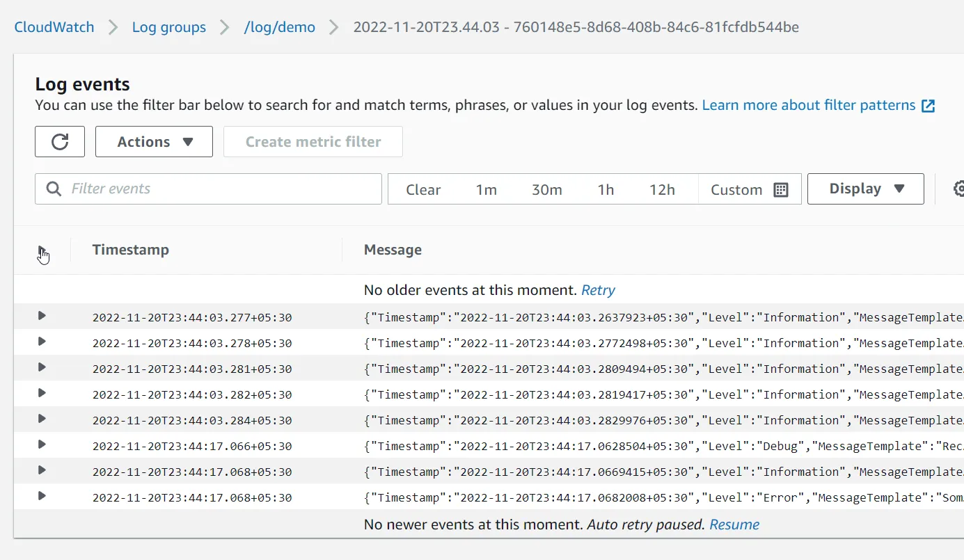Click Retry to load older events

[597, 289]
